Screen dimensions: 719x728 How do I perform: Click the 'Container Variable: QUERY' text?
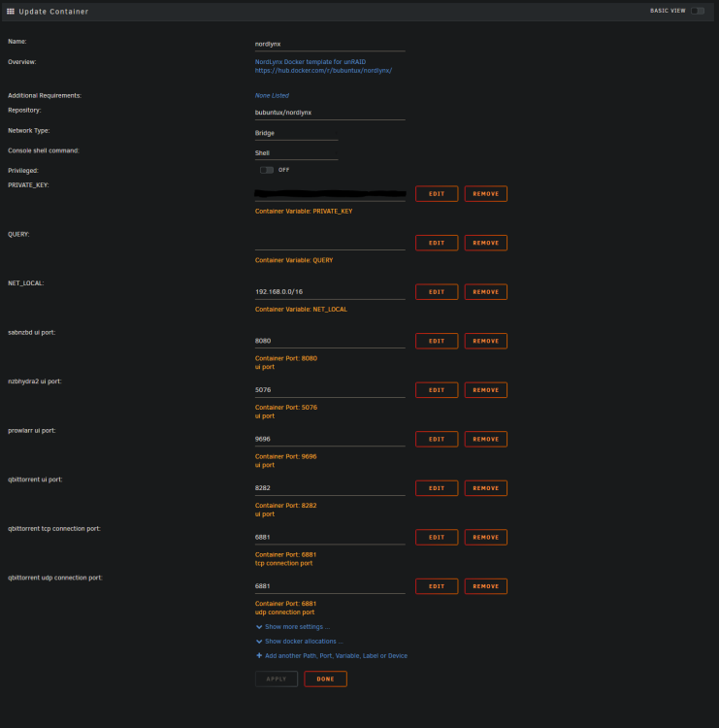point(294,260)
